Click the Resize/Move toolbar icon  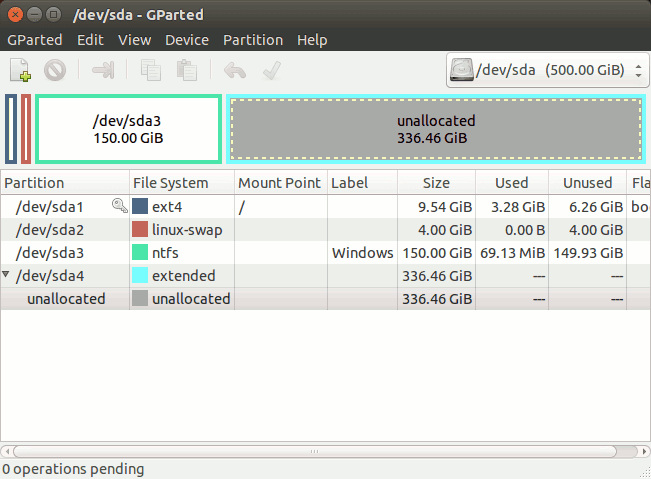103,70
